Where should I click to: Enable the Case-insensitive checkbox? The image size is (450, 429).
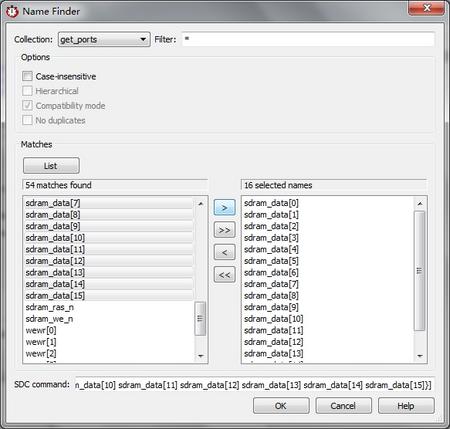pos(27,76)
